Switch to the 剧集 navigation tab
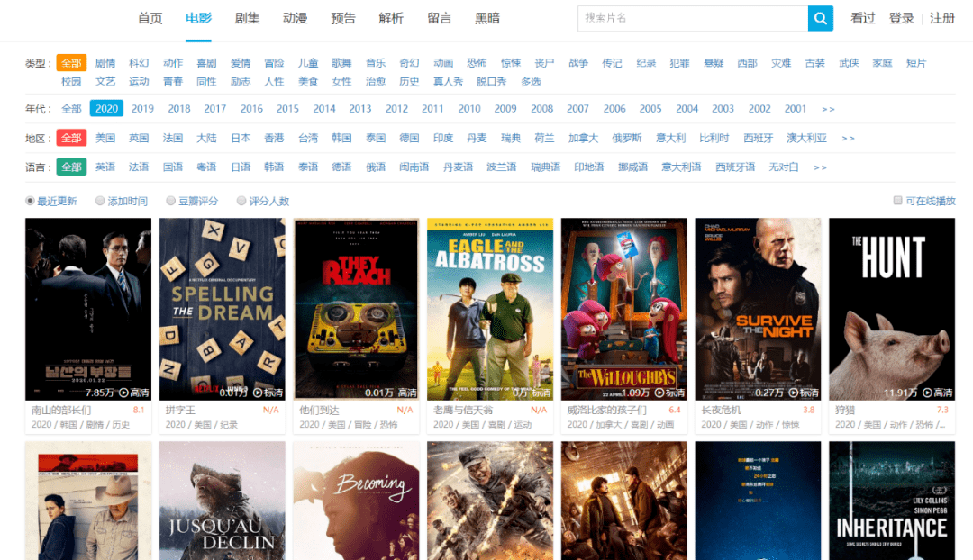 click(x=247, y=19)
